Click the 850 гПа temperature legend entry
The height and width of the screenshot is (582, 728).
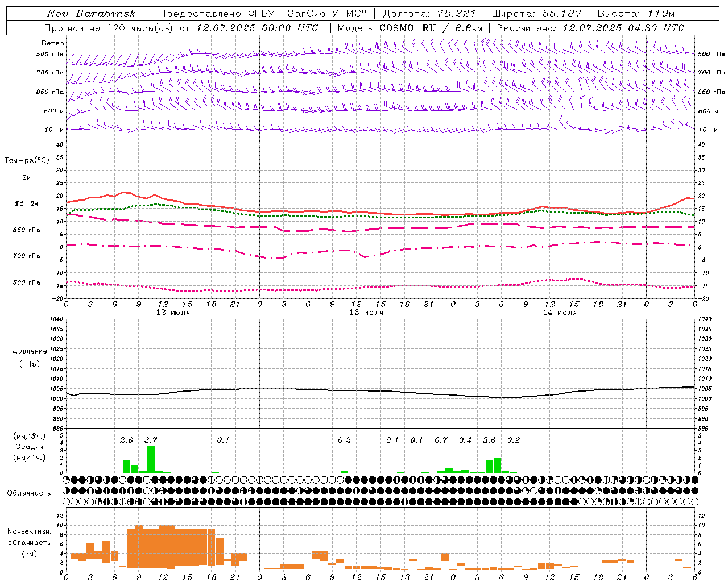(27, 230)
